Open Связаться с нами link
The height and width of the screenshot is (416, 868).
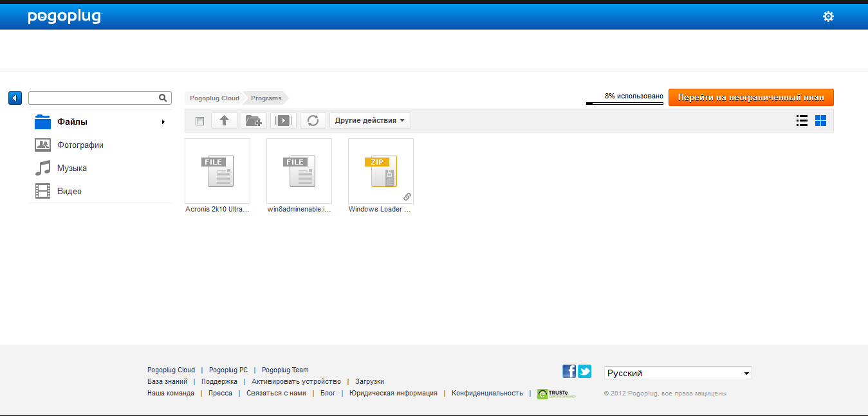(276, 393)
